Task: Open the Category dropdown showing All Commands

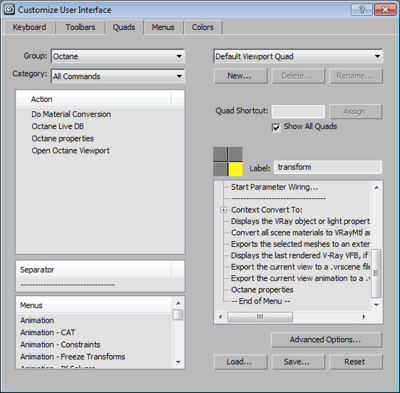Action: pyautogui.click(x=118, y=76)
